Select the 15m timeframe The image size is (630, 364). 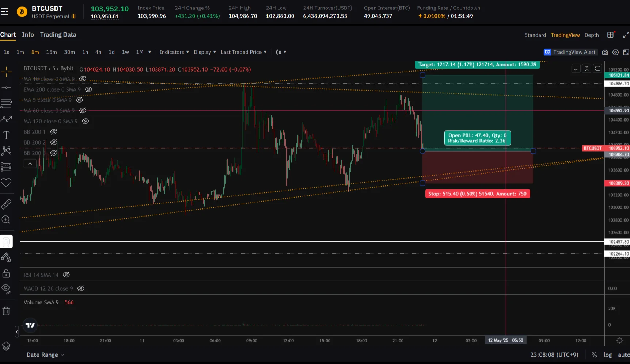coord(51,52)
